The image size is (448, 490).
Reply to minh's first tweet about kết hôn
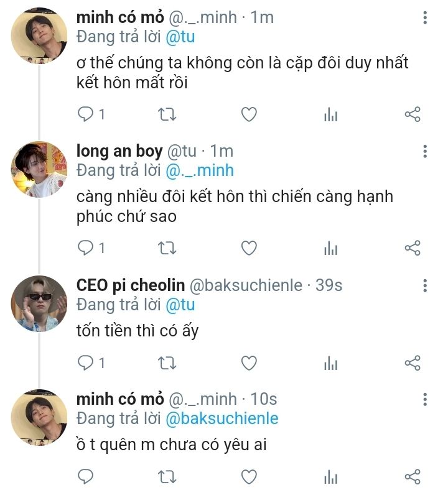point(85,114)
